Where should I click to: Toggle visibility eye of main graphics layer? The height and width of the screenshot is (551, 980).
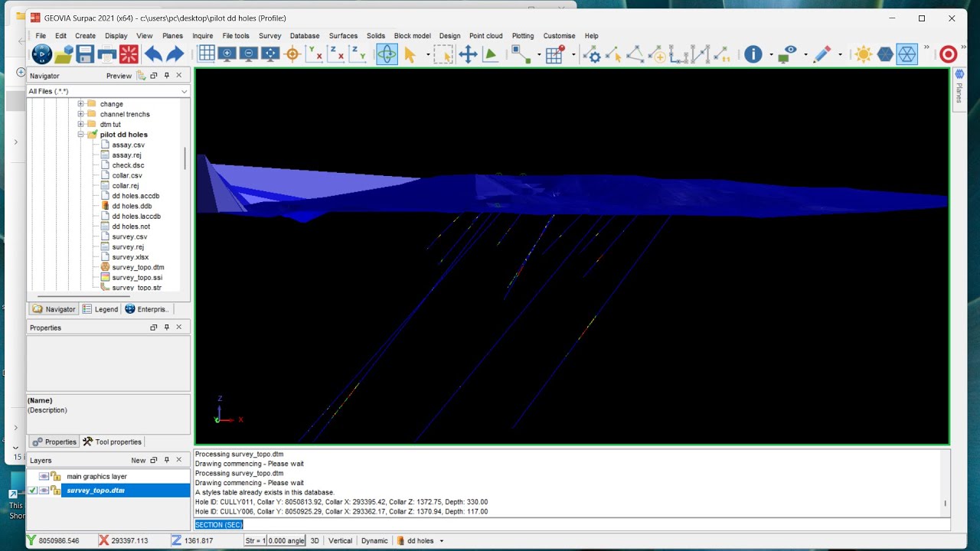tap(44, 477)
